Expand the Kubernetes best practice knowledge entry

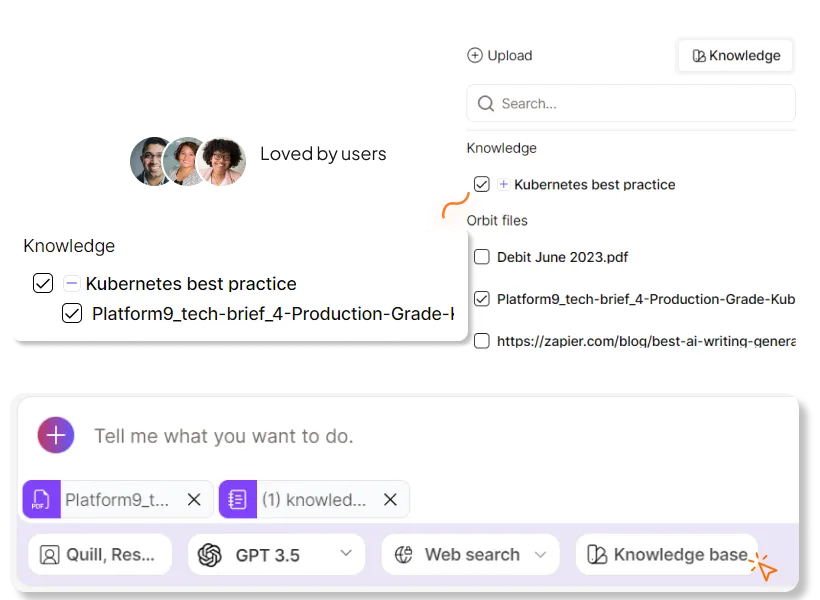(x=503, y=184)
